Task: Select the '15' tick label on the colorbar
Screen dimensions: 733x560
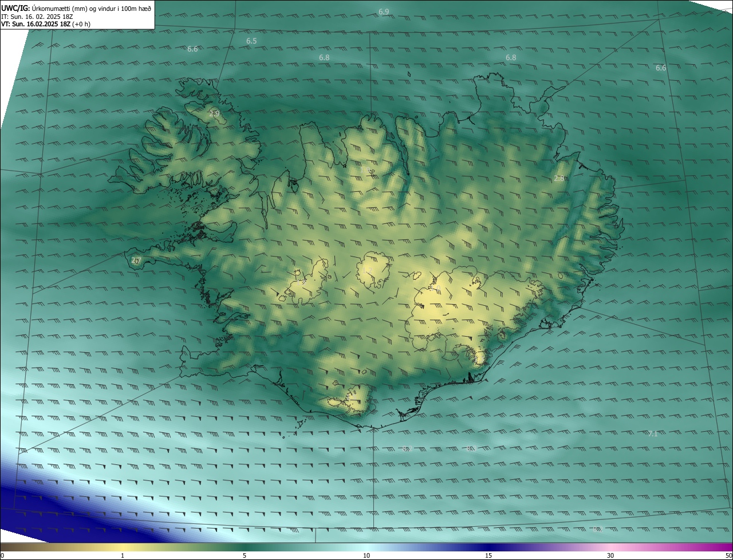Action: [x=488, y=555]
